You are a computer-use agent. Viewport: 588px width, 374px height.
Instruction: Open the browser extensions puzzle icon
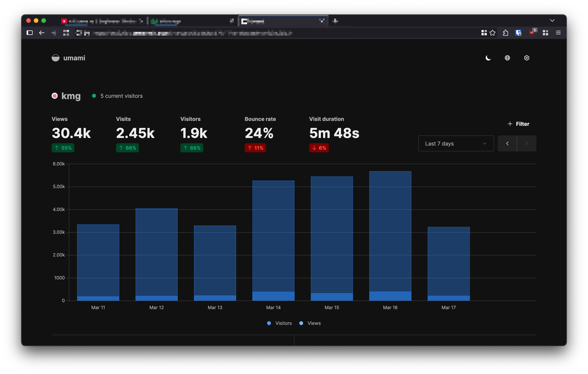[x=505, y=33]
